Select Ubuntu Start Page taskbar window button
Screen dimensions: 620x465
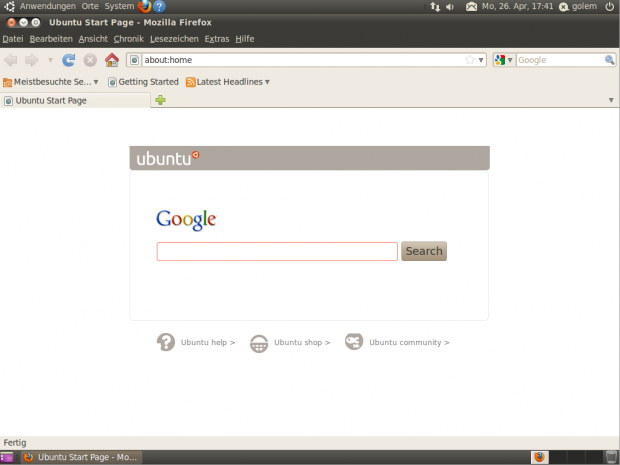tap(81, 457)
